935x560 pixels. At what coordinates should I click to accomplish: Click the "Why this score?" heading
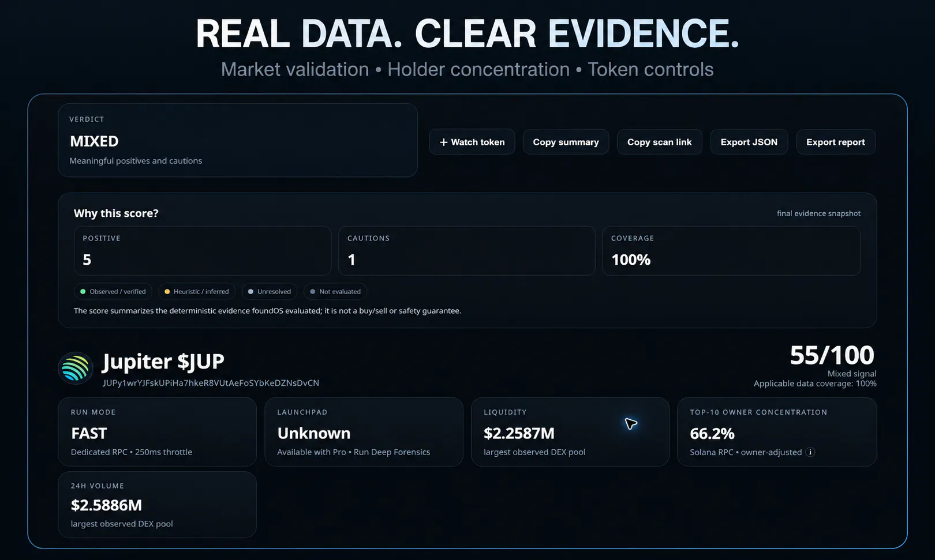coord(116,213)
